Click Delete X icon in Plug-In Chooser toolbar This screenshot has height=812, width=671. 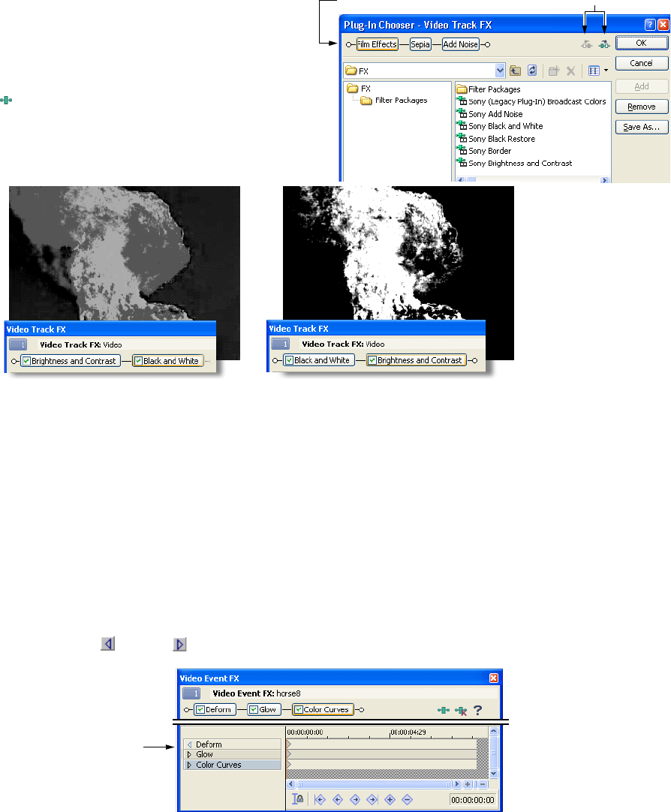pyautogui.click(x=570, y=71)
